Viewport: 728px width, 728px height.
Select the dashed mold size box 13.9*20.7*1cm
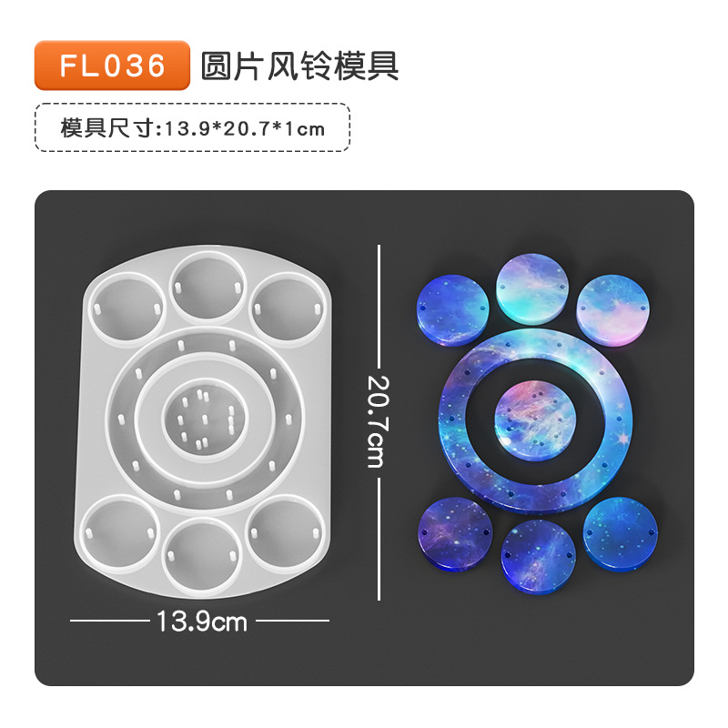pyautogui.click(x=192, y=127)
